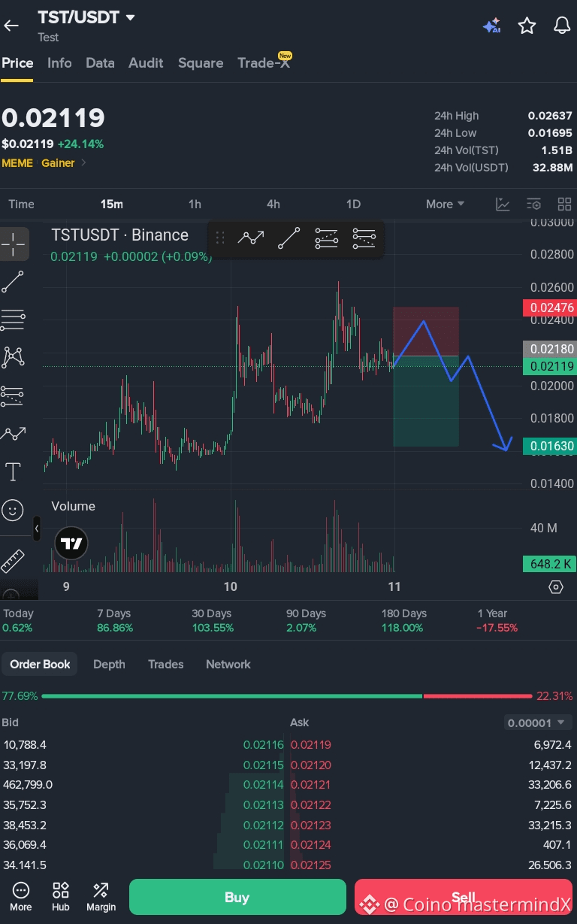The width and height of the screenshot is (577, 924).
Task: Open the More menu at bottom
Action: (21, 896)
